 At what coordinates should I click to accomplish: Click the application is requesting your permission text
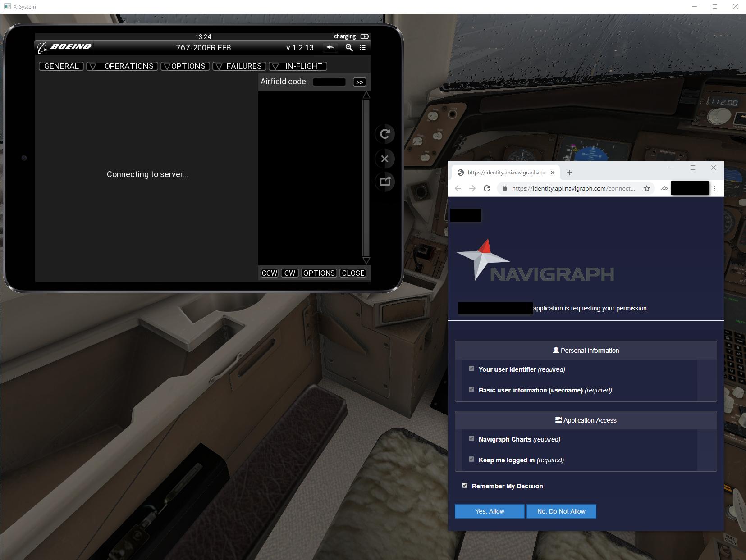(x=590, y=308)
